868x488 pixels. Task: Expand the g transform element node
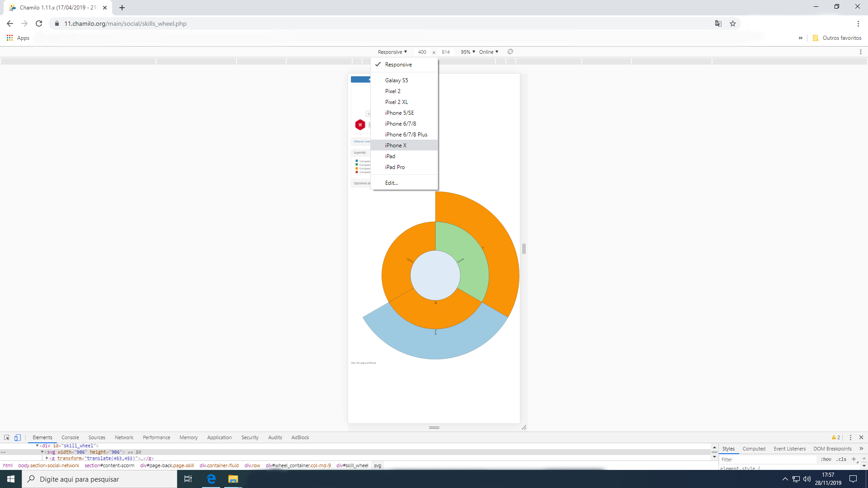point(47,458)
